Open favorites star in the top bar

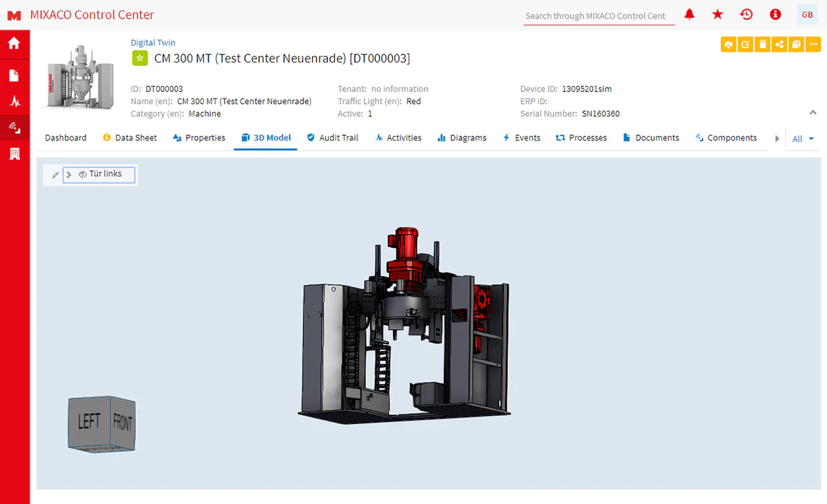(717, 14)
